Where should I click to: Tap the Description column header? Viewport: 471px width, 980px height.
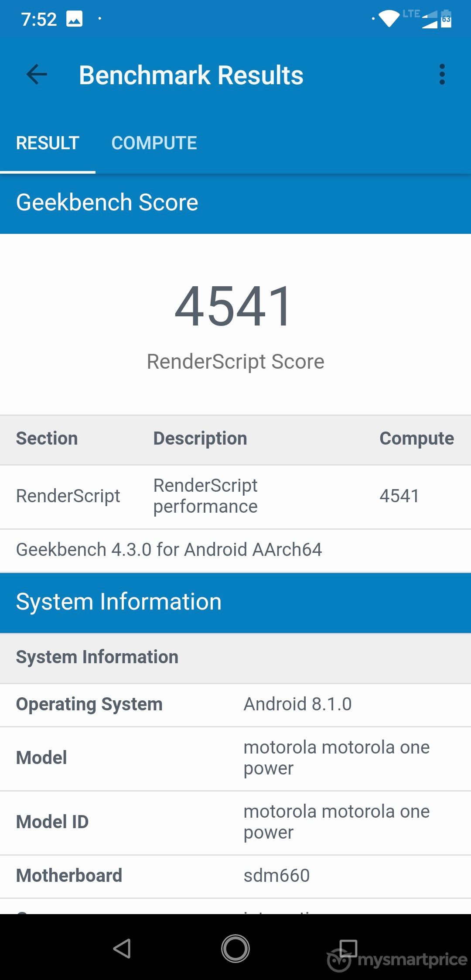tap(200, 439)
